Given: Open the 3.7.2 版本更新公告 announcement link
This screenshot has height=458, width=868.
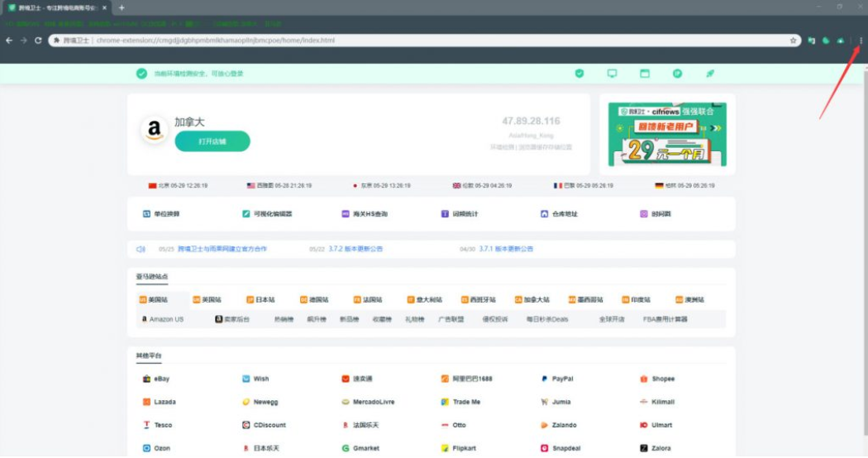Looking at the screenshot, I should [x=355, y=248].
